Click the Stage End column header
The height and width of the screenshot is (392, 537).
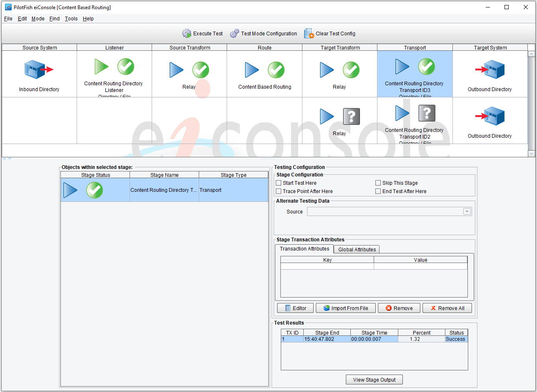[x=327, y=333]
